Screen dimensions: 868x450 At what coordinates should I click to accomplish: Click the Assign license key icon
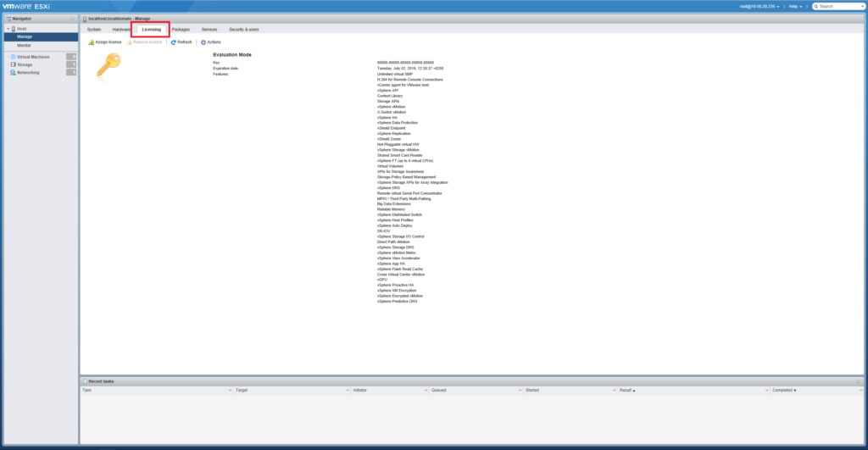tap(92, 42)
